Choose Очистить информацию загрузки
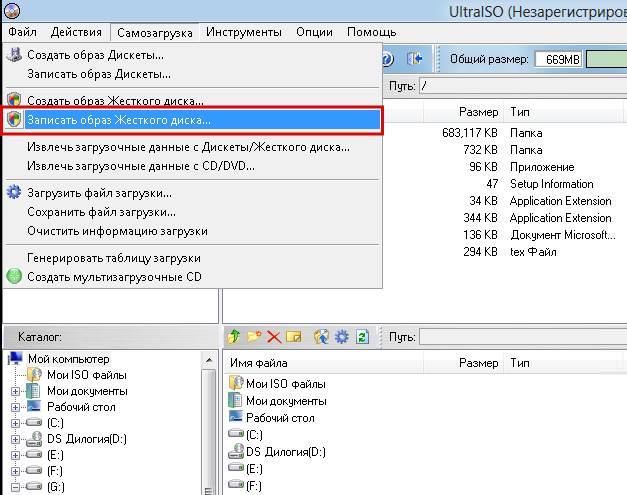Screen dimensions: 627x495 pyautogui.click(x=192, y=231)
